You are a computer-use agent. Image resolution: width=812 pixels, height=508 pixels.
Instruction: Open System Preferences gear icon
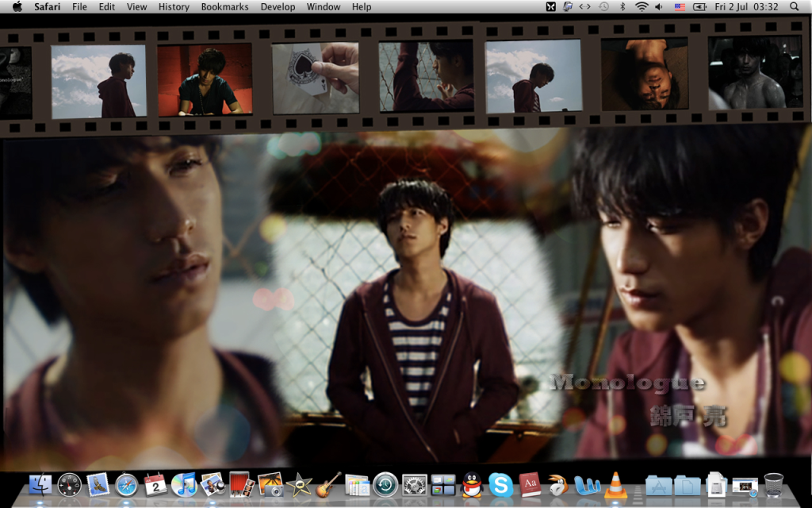pyautogui.click(x=414, y=484)
